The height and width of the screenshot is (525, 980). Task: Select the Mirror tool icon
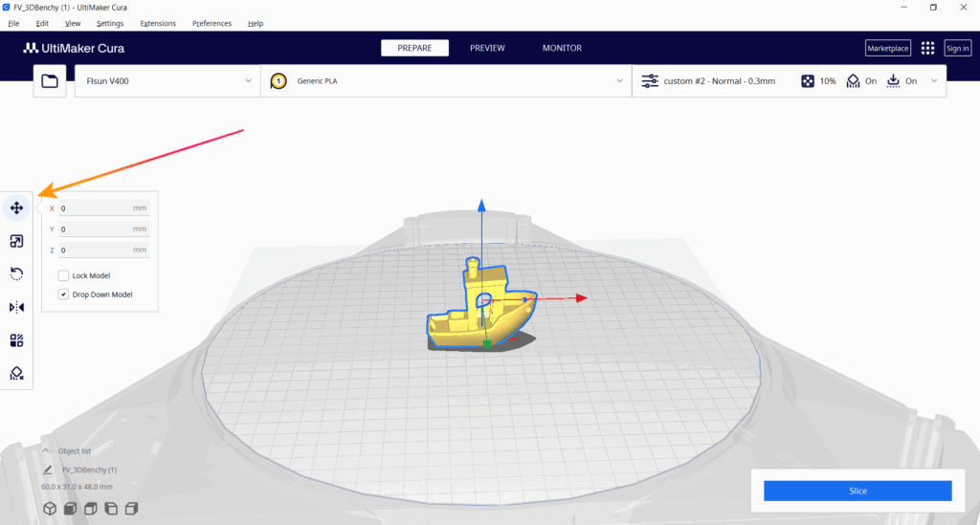pos(17,307)
